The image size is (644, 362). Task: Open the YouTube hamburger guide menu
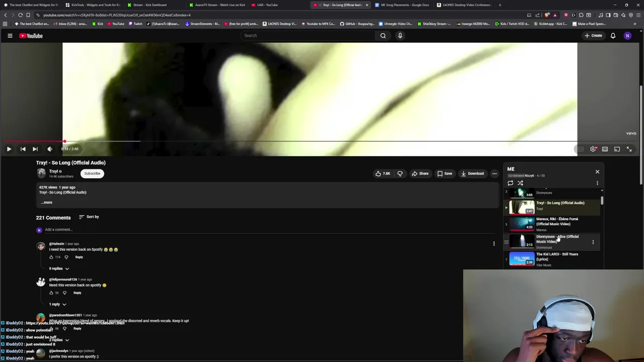pos(10,36)
